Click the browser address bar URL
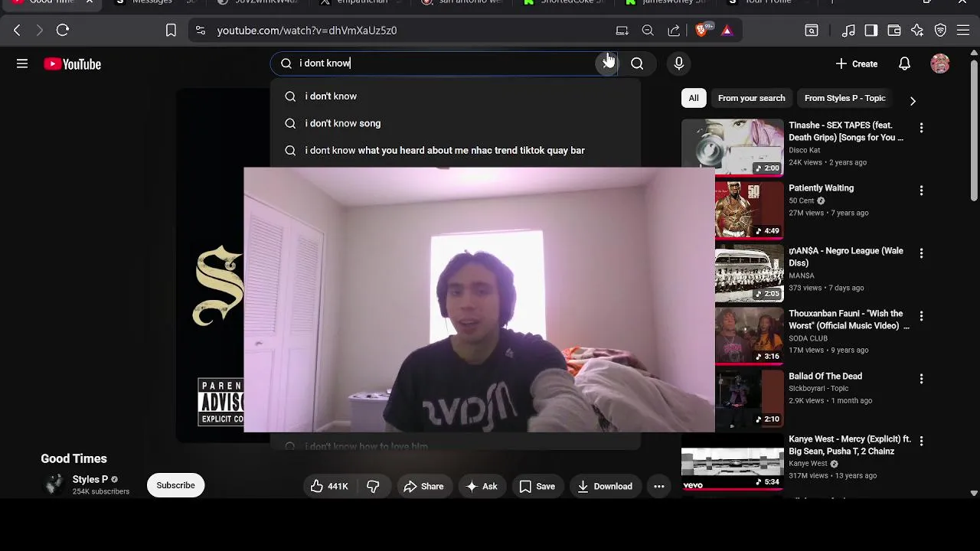Screen dimensions: 980x551 (306, 31)
